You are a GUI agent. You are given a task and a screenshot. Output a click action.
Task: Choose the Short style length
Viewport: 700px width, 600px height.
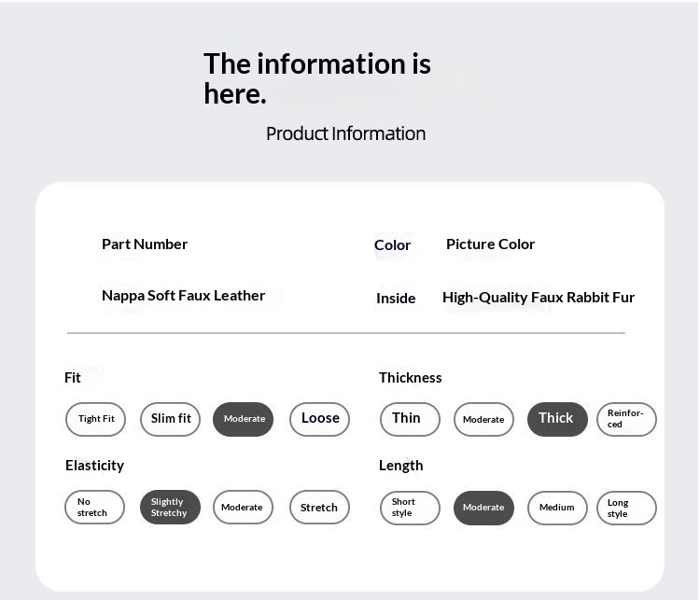[409, 508]
